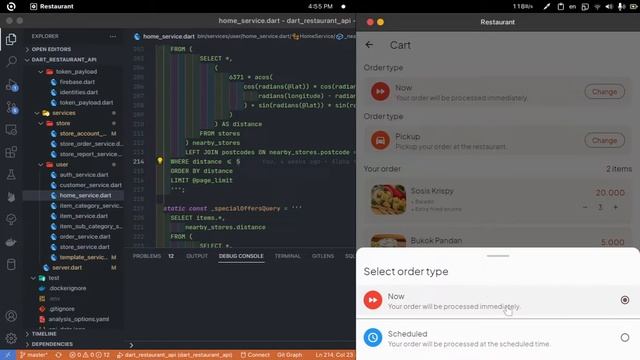Open firebase.dart in the explorer
This screenshot has height=360, width=640.
click(x=77, y=82)
